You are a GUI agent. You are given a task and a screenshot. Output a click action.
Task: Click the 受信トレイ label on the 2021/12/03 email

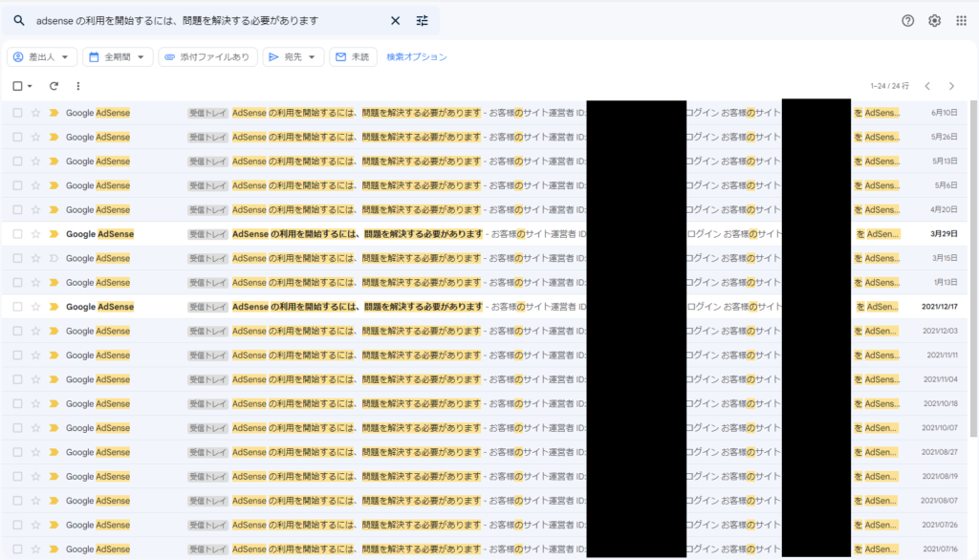207,331
